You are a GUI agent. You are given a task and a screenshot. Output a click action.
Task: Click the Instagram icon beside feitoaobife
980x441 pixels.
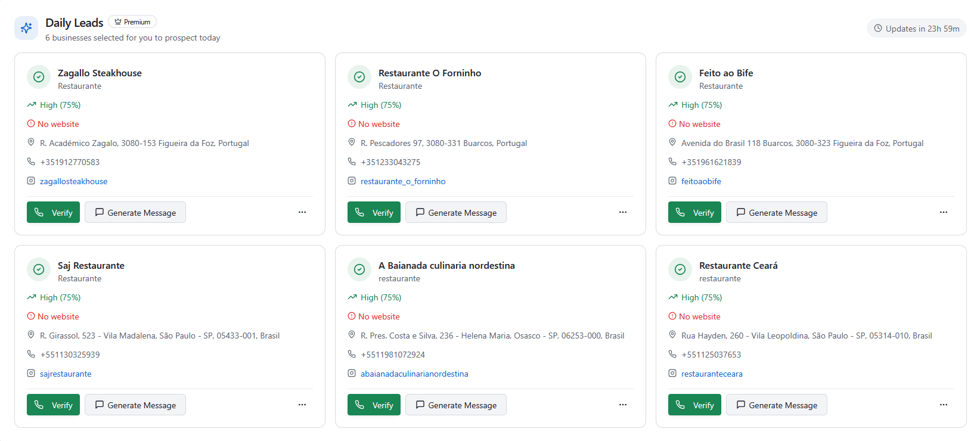(x=672, y=181)
